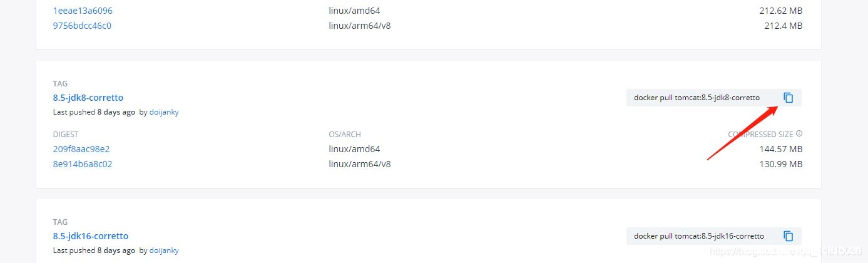Click the DIGEST column header
This screenshot has height=263, width=868.
pos(66,134)
